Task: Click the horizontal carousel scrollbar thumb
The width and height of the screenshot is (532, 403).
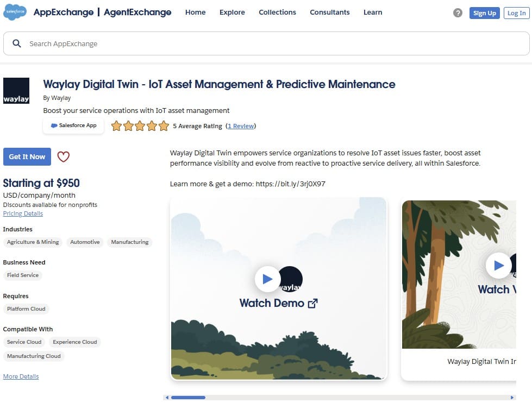Action: pos(188,398)
